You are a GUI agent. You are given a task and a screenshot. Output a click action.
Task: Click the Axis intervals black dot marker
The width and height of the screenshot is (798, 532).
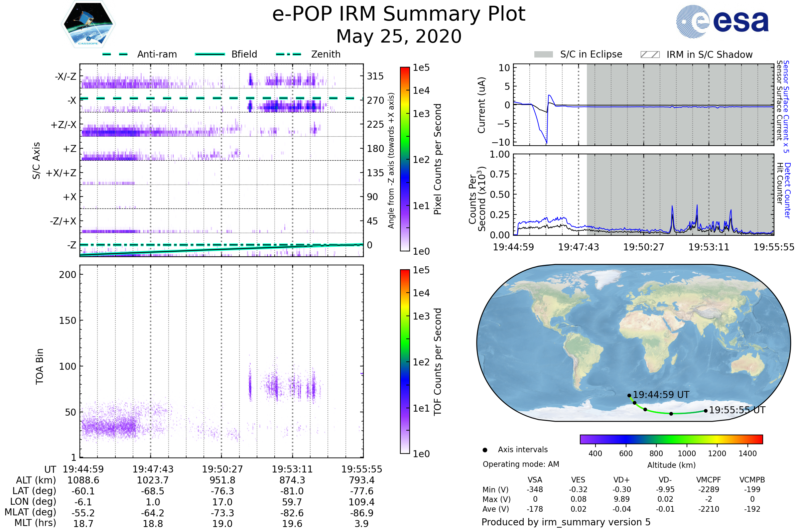[x=485, y=450]
